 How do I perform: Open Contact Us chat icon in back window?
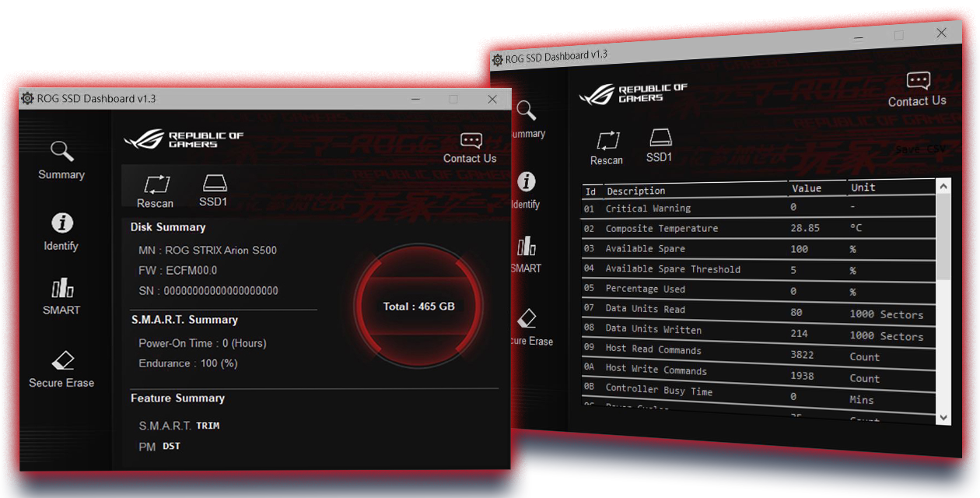pyautogui.click(x=919, y=80)
